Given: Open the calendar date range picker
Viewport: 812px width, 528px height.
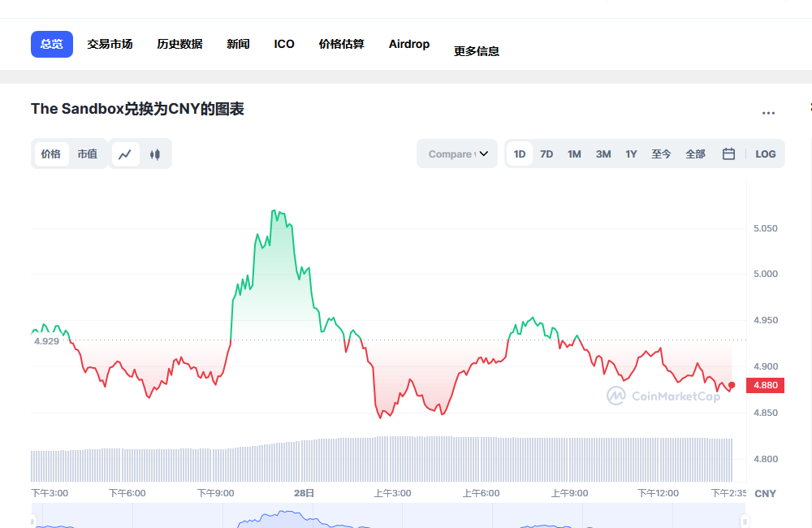Looking at the screenshot, I should click(728, 154).
